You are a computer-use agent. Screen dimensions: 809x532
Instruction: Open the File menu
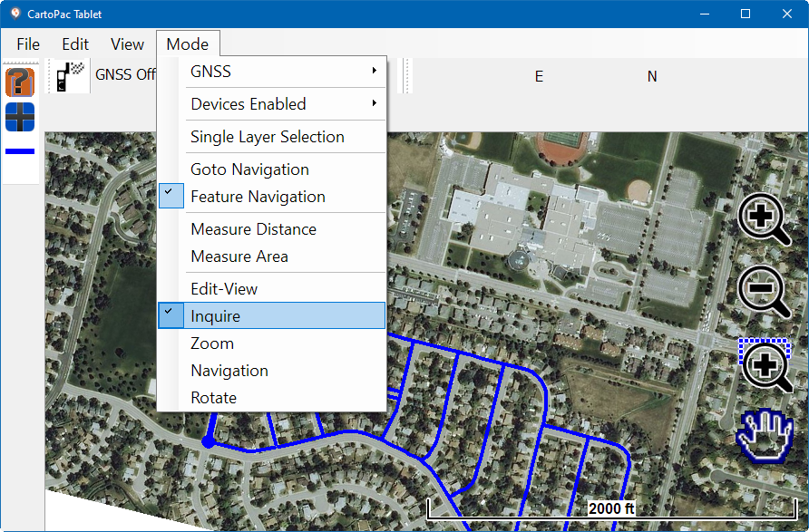[28, 44]
